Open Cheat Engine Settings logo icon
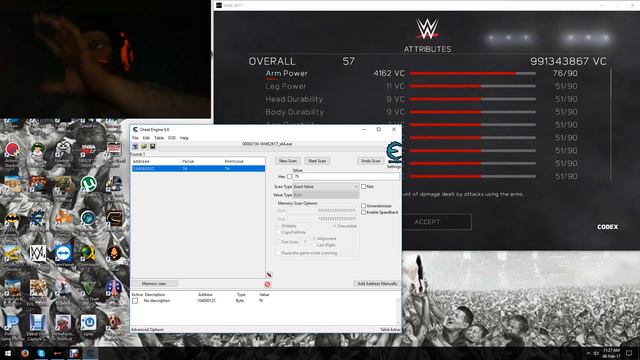This screenshot has height=360, width=640. pyautogui.click(x=394, y=152)
